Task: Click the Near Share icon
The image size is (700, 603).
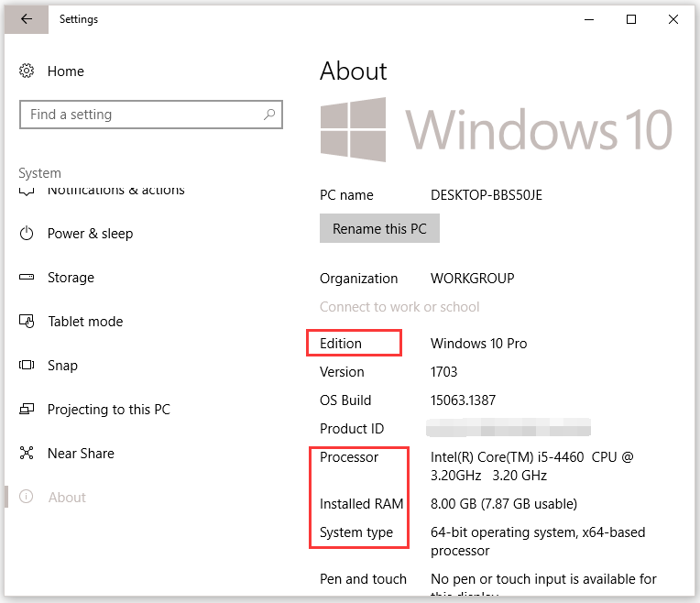Action: pyautogui.click(x=27, y=453)
